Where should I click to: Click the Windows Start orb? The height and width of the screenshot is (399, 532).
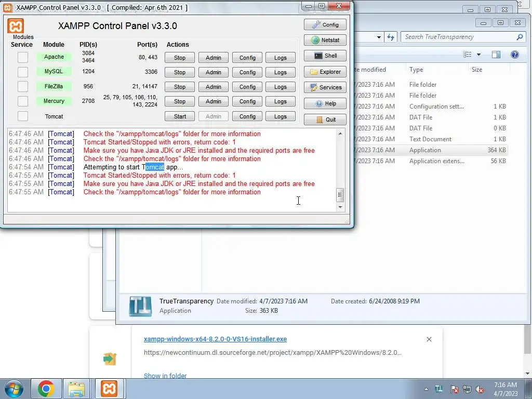click(x=14, y=389)
